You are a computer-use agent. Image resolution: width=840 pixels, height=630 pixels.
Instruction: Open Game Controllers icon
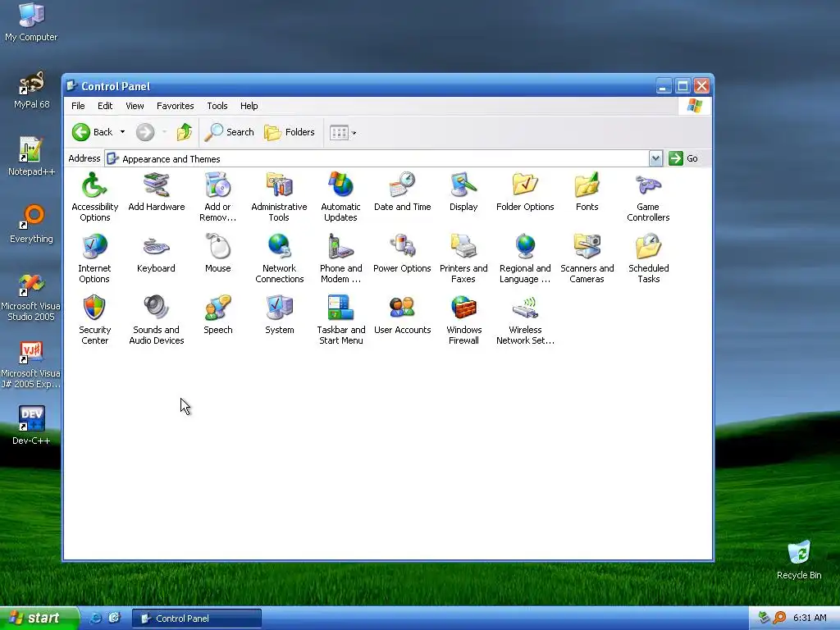click(648, 197)
